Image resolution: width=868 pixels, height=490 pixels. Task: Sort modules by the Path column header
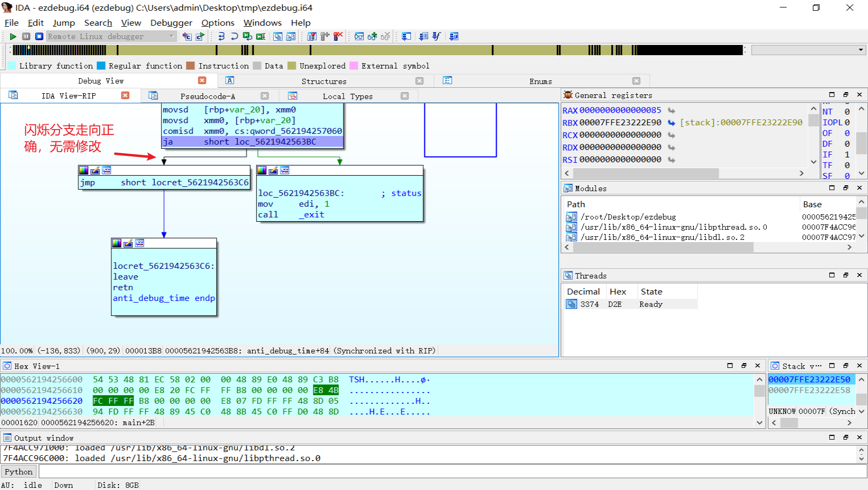[682, 204]
